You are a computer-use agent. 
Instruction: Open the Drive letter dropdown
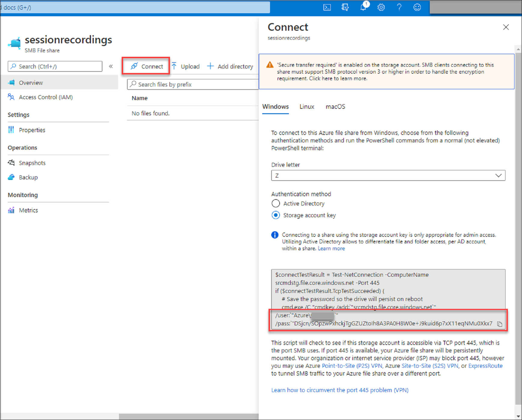pyautogui.click(x=388, y=175)
